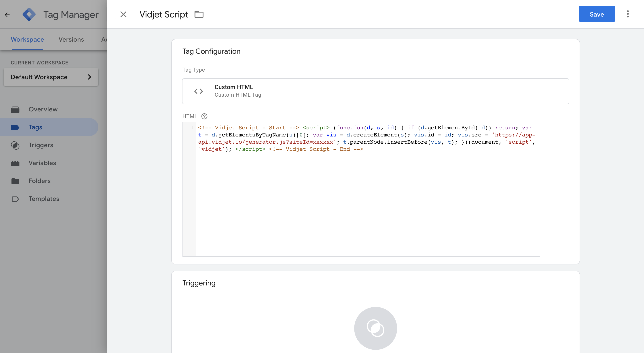The width and height of the screenshot is (644, 353).
Task: Edit the Vidjet Script tag name
Action: click(x=163, y=15)
